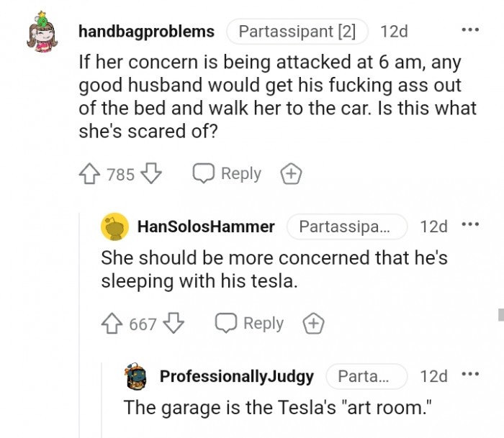The image size is (504, 438).
Task: Open more options for ProfessionallyJudgy's comment
Action: pos(469,376)
